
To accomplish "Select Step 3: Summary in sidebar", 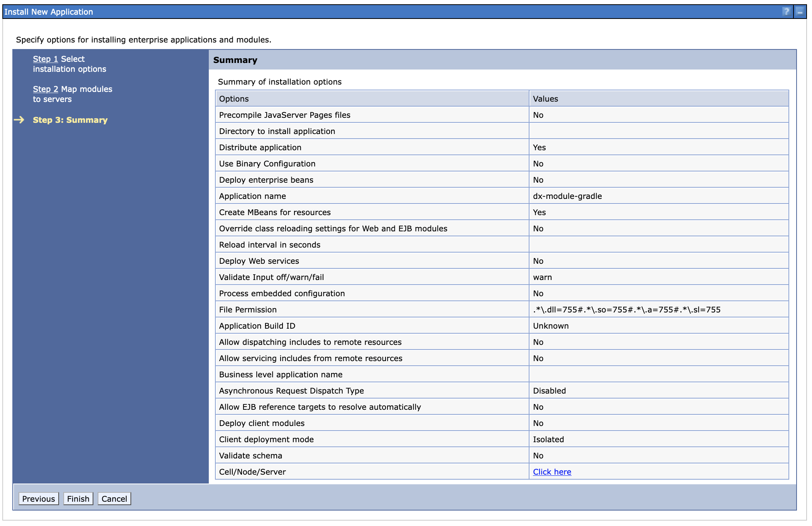I will click(70, 120).
